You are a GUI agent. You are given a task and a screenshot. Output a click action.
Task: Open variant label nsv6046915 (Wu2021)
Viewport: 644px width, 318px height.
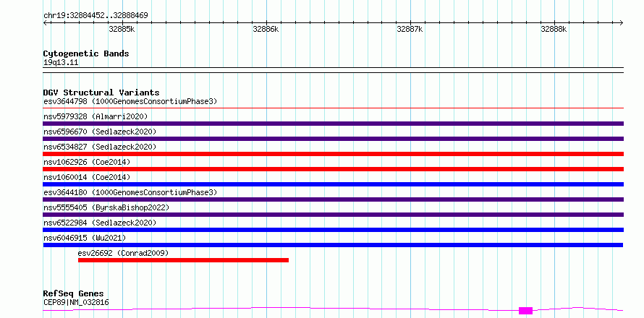tap(85, 238)
